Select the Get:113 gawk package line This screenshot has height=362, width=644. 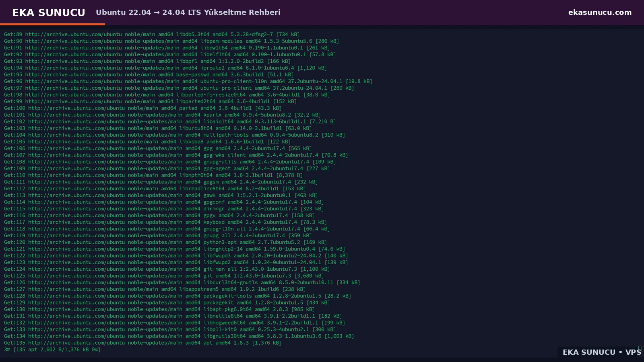(161, 195)
